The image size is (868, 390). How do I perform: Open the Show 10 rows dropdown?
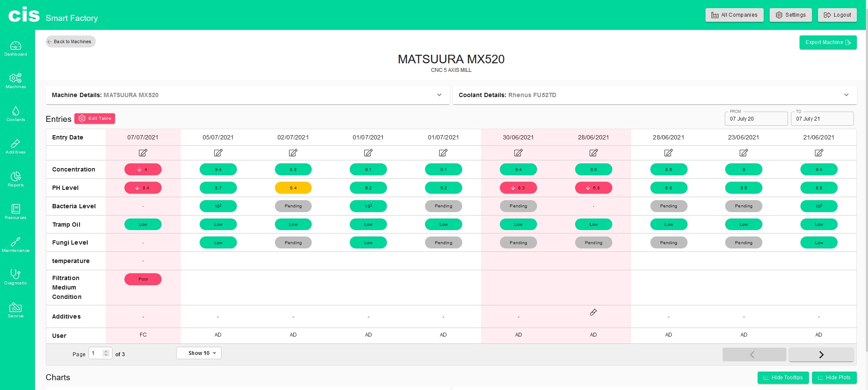point(199,353)
